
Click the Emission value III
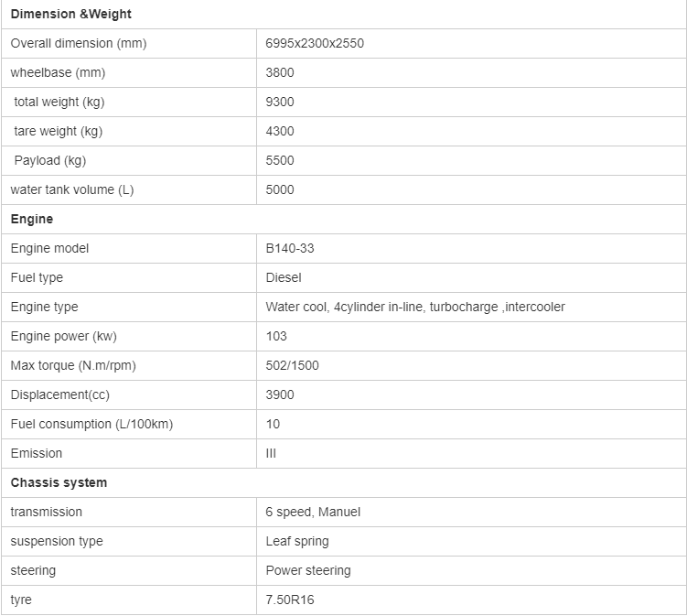coord(271,453)
